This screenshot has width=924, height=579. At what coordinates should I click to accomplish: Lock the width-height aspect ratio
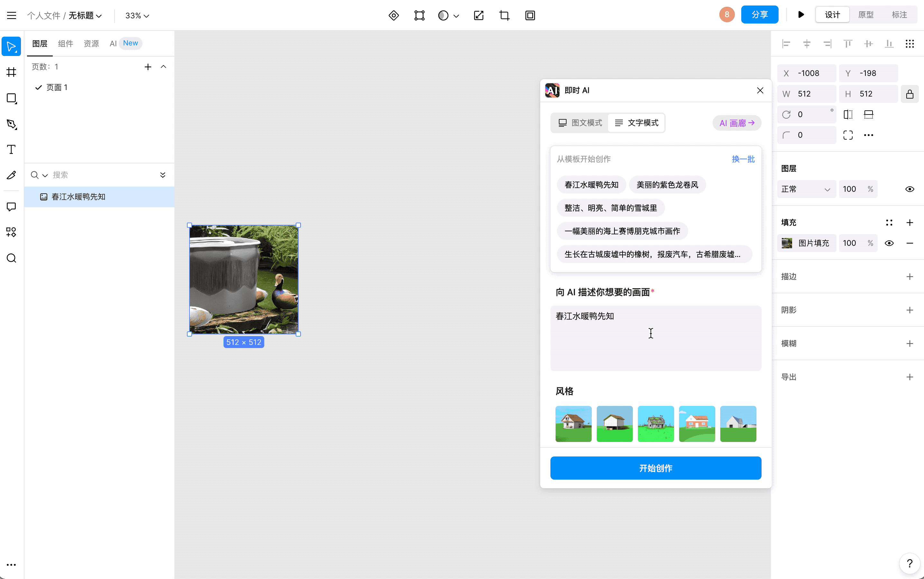(x=910, y=94)
